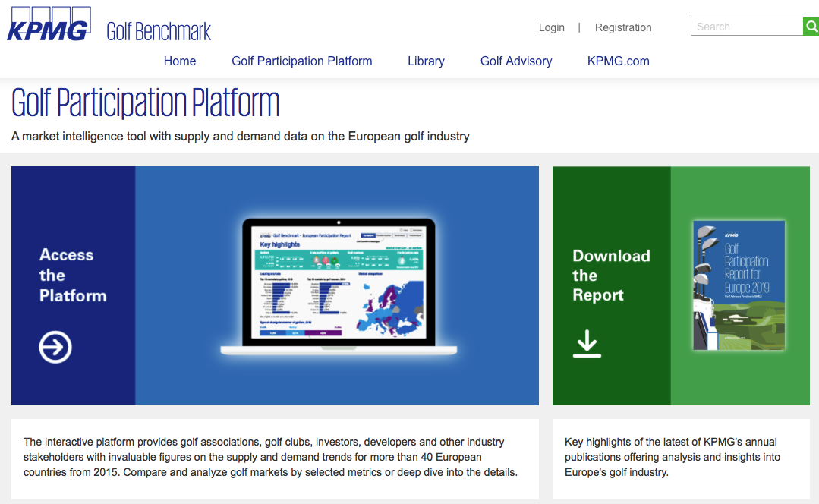Image resolution: width=819 pixels, height=504 pixels.
Task: Open the Login link
Action: pyautogui.click(x=551, y=27)
